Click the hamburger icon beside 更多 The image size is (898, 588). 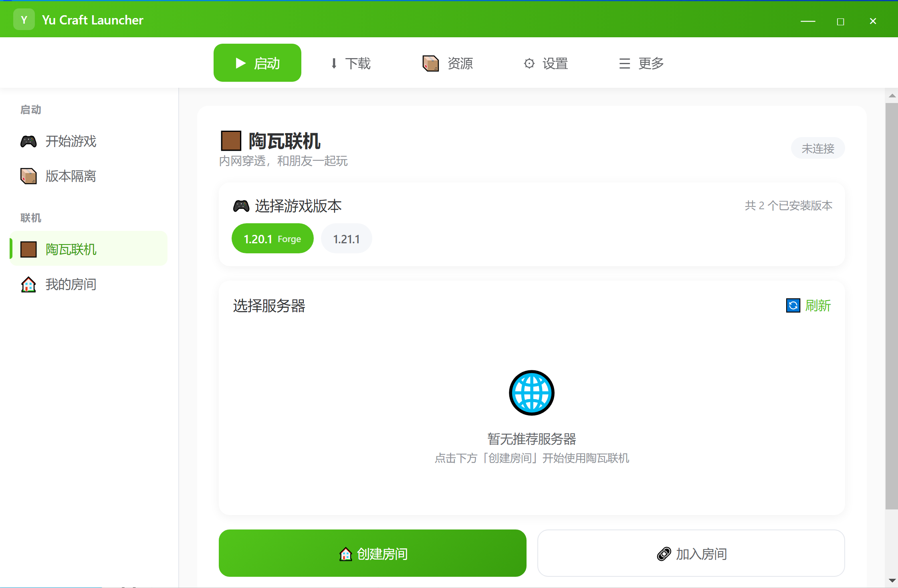point(625,63)
